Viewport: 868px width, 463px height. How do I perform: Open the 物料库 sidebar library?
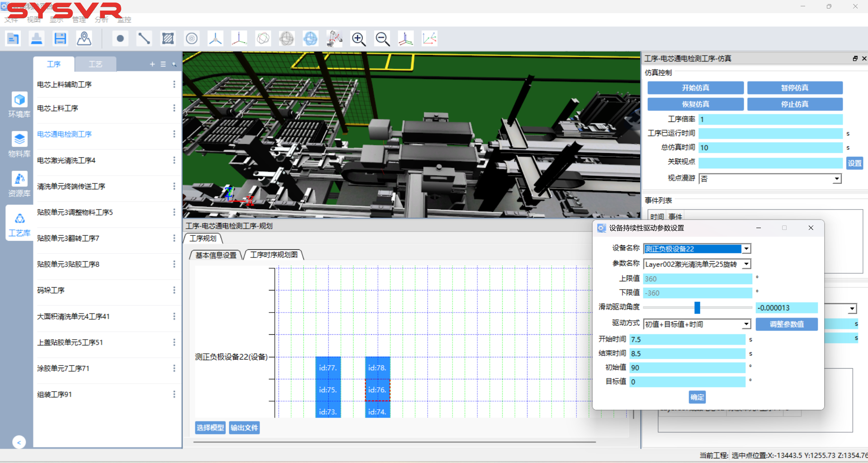tap(19, 145)
